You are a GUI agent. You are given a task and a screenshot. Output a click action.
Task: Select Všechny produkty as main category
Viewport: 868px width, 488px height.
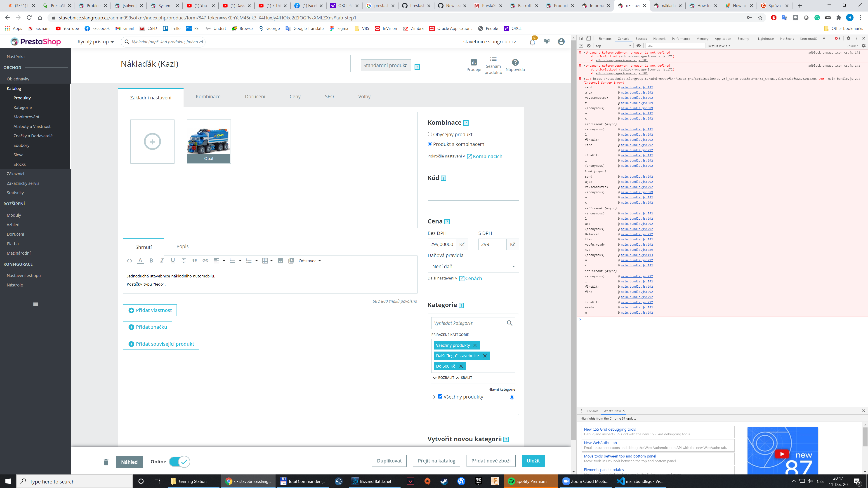[x=512, y=397]
